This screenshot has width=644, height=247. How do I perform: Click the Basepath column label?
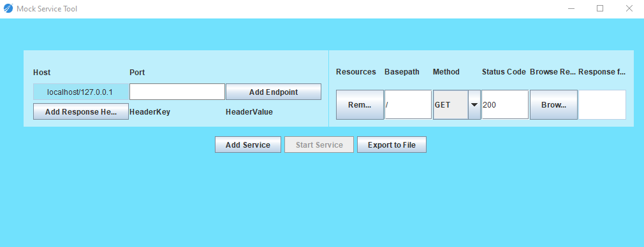point(402,72)
